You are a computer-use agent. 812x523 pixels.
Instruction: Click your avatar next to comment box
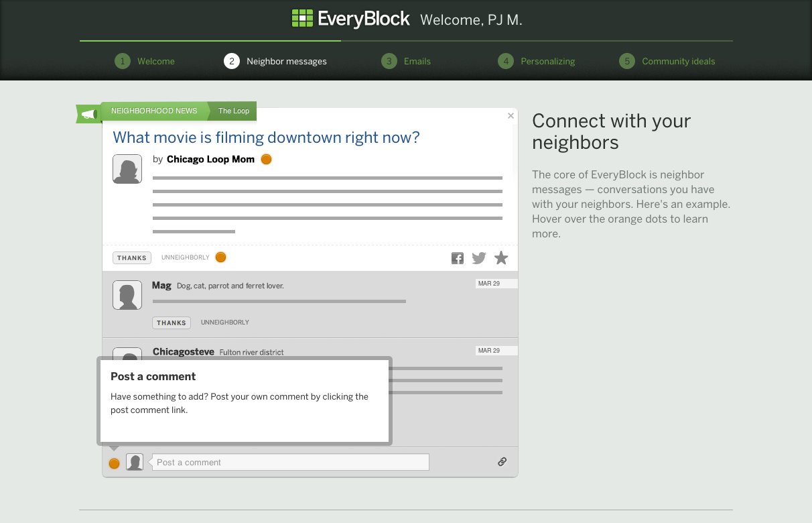[135, 462]
